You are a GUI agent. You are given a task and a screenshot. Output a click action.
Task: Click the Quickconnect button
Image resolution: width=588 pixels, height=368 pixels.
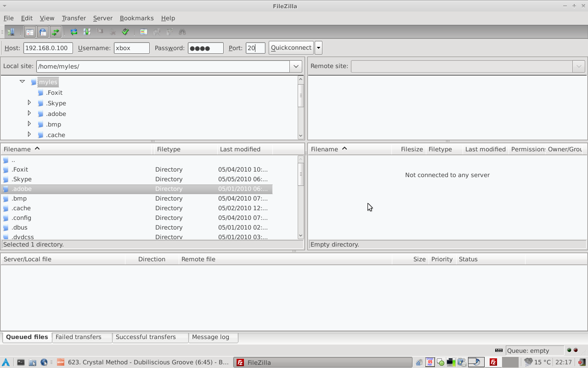pos(291,47)
